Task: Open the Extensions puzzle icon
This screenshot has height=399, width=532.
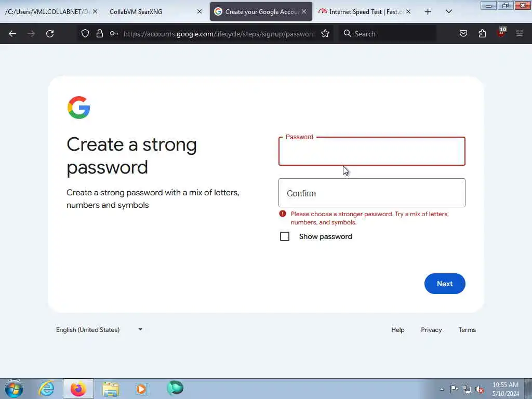Action: (482, 33)
